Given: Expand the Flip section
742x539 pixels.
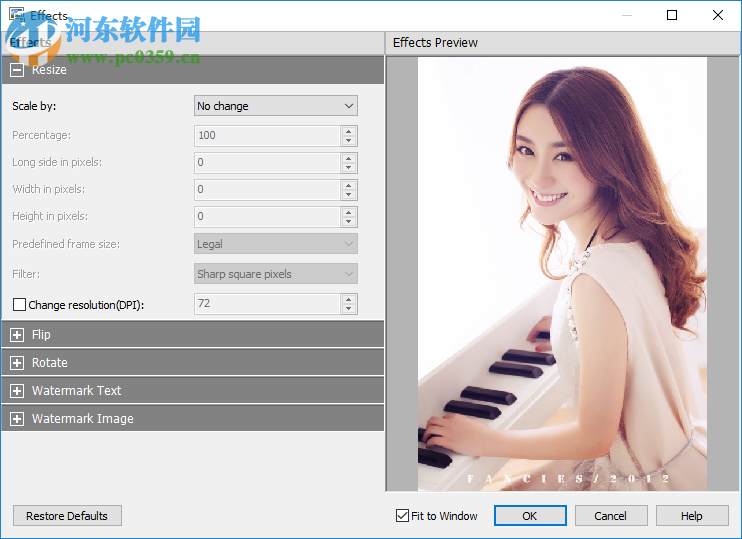Looking at the screenshot, I should pos(17,335).
